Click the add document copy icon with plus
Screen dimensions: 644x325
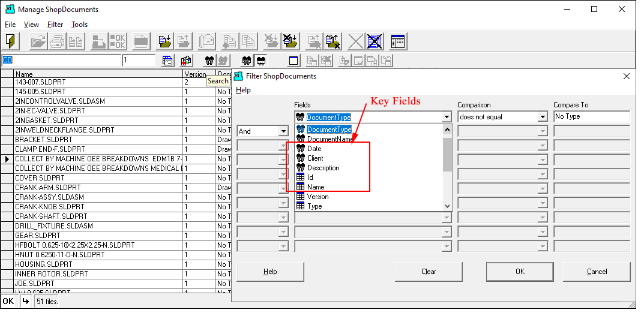[x=230, y=41]
